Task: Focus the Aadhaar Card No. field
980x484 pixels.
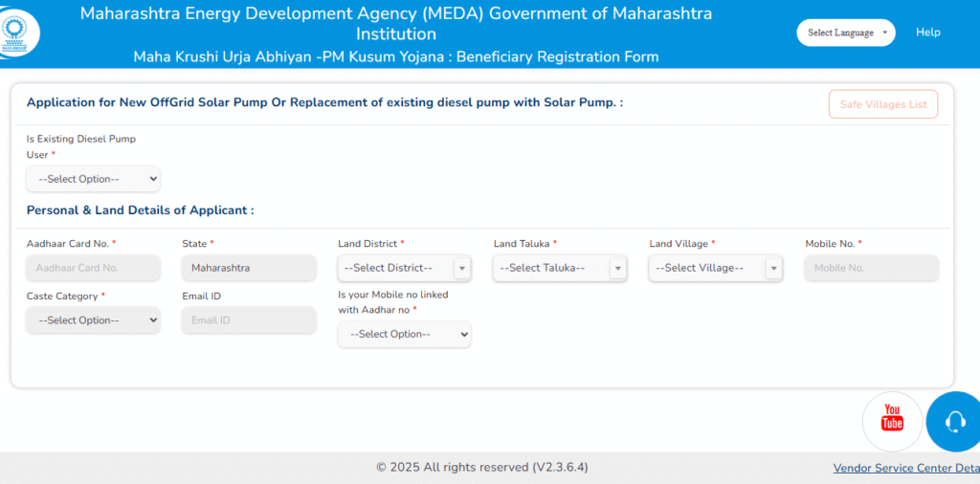Action: [x=93, y=268]
